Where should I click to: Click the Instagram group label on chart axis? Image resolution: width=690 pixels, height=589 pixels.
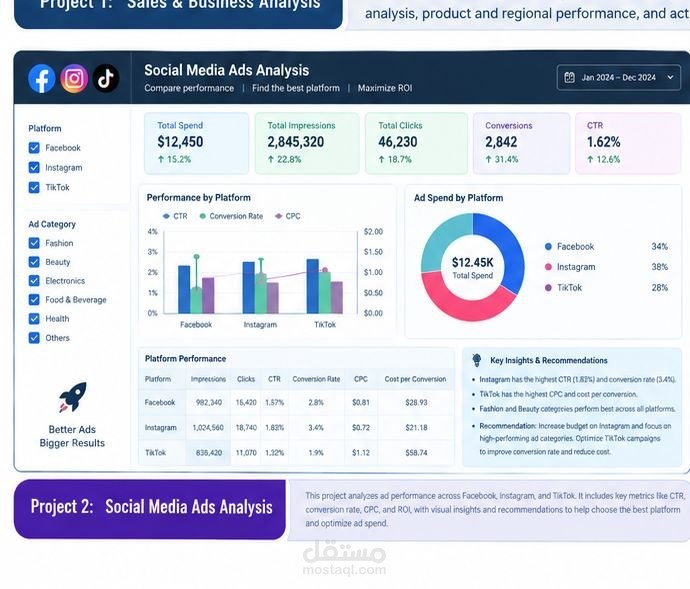pyautogui.click(x=260, y=324)
